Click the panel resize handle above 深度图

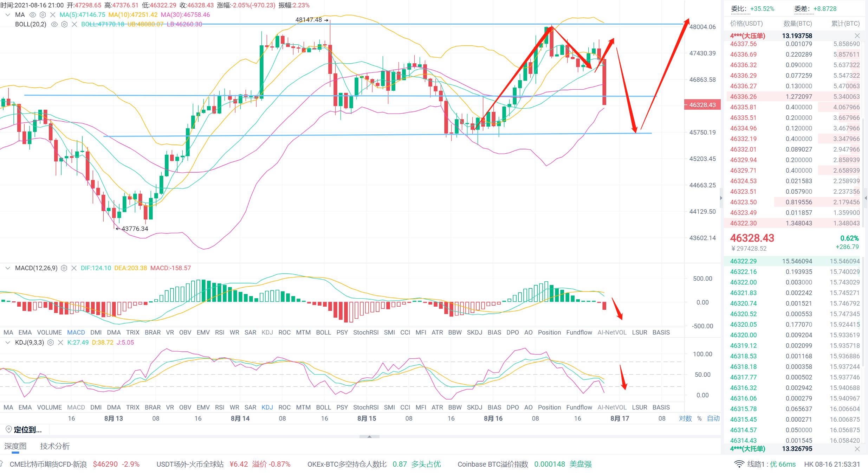(x=369, y=436)
